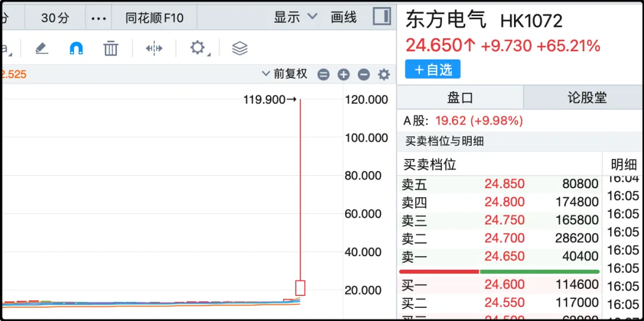The image size is (644, 321).
Task: Select the 盘口 tab
Action: pyautogui.click(x=460, y=97)
